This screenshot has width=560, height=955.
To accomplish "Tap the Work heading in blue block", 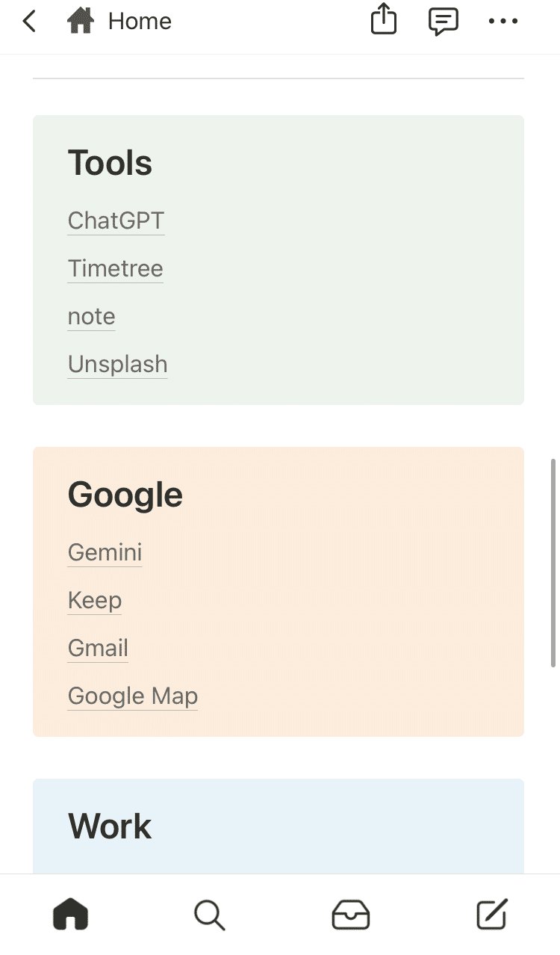I will [110, 826].
